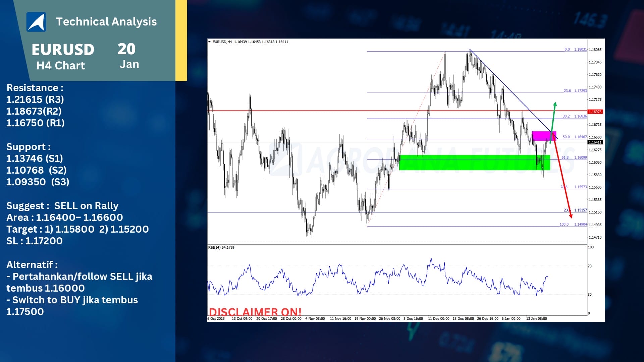
Task: Click the black 1.16411 current price label
Action: pos(595,142)
